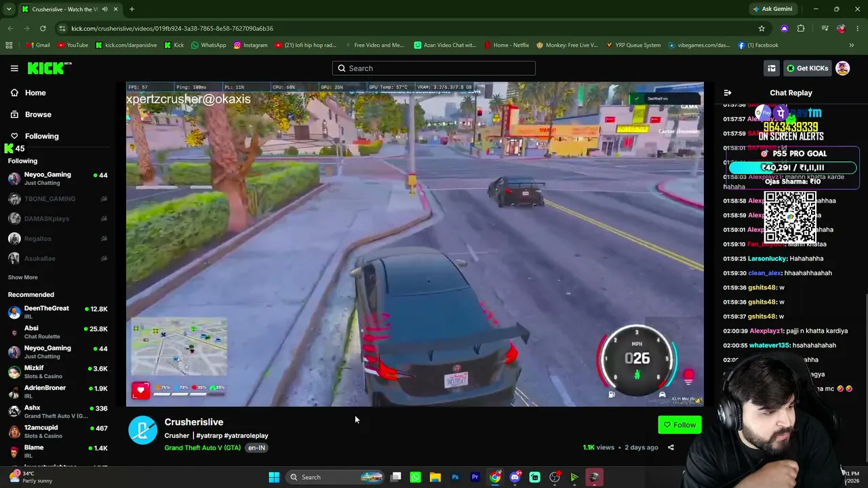View site information for kick.com

click(62, 28)
